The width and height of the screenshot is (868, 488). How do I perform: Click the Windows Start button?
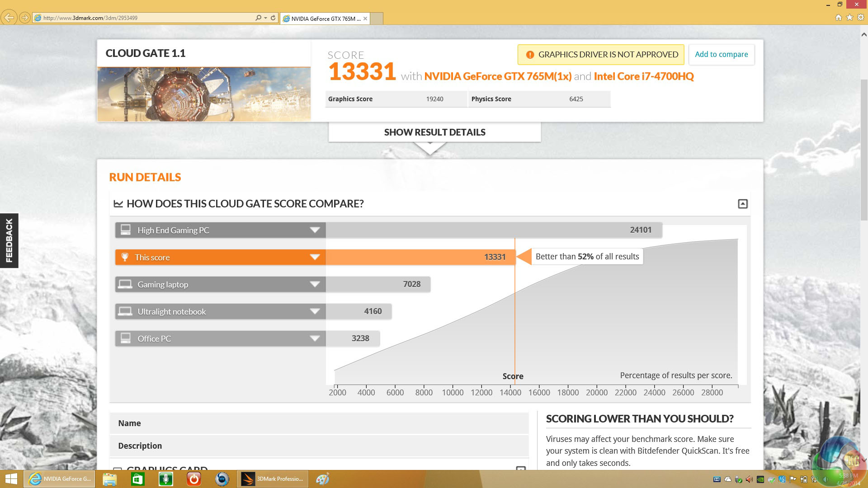point(11,479)
